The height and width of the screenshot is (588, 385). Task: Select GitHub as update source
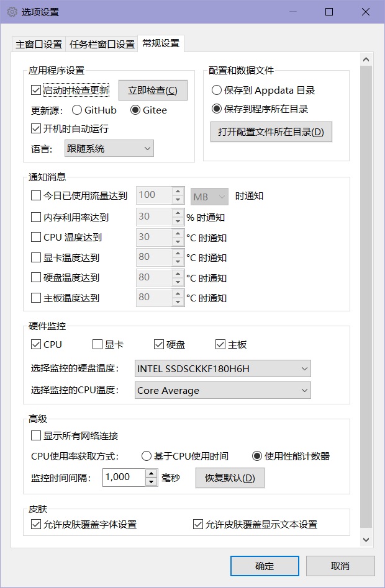tap(77, 110)
